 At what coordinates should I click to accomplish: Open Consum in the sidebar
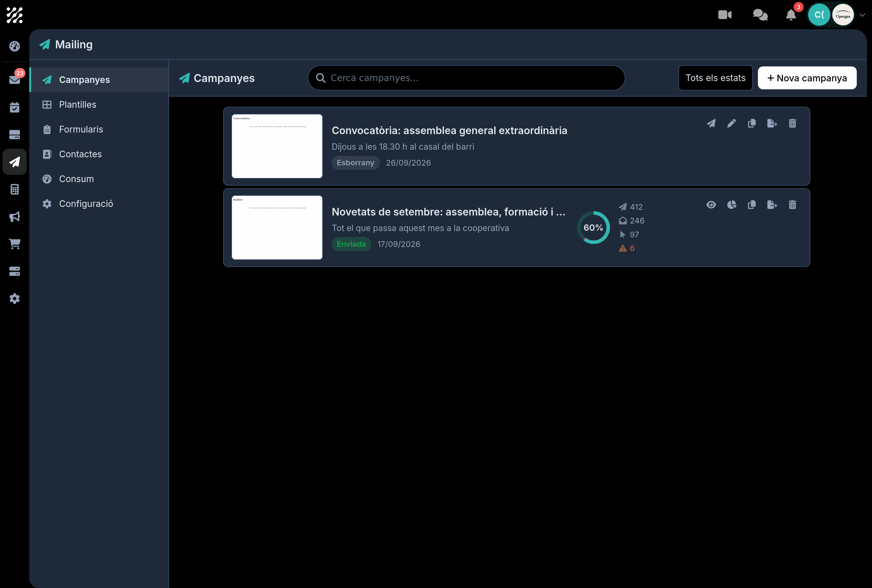click(99, 179)
